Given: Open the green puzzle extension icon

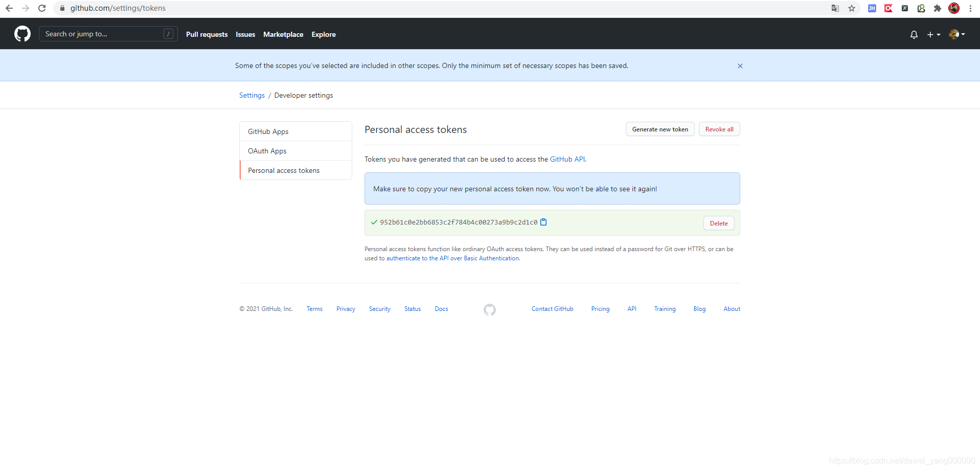Looking at the screenshot, I should 921,8.
